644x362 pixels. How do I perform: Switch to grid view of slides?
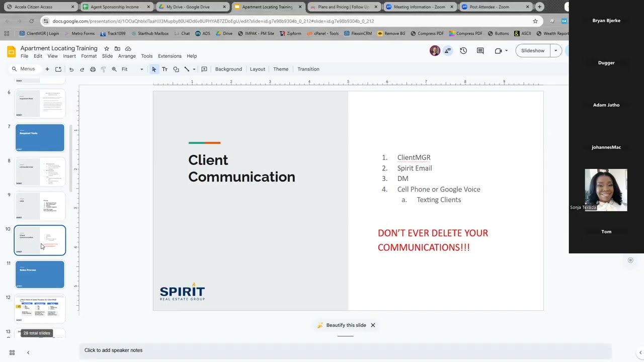(12, 352)
